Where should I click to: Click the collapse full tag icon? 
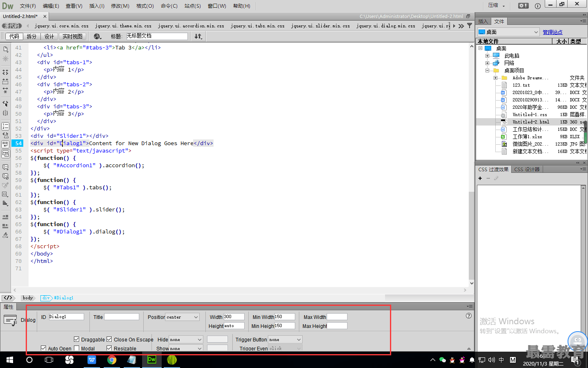tap(5, 72)
